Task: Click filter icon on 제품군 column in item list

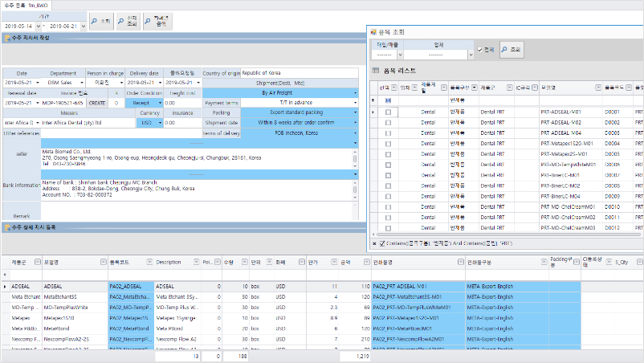Action: pyautogui.click(x=509, y=88)
